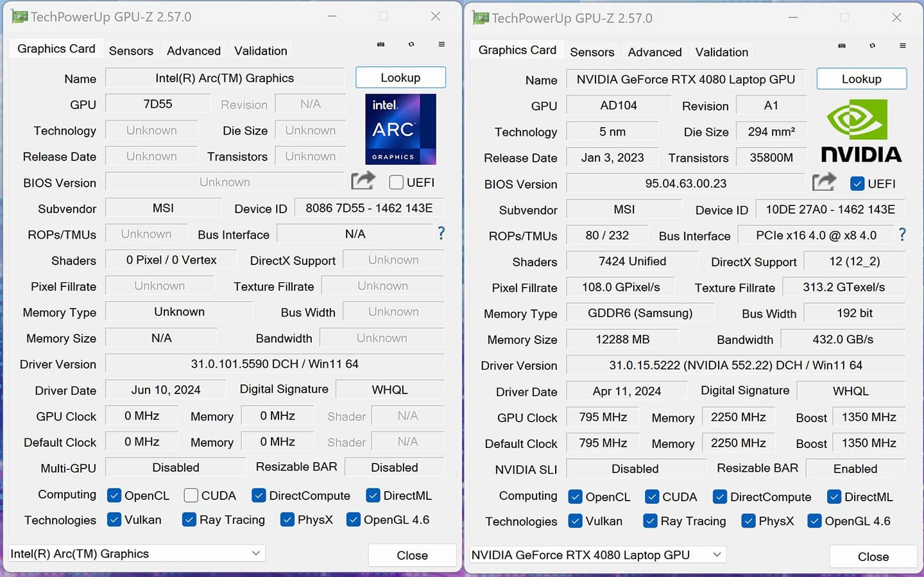Open NVIDIA GeForce RTX 4080 GPU selector dropdown
The image size is (924, 577).
click(597, 555)
